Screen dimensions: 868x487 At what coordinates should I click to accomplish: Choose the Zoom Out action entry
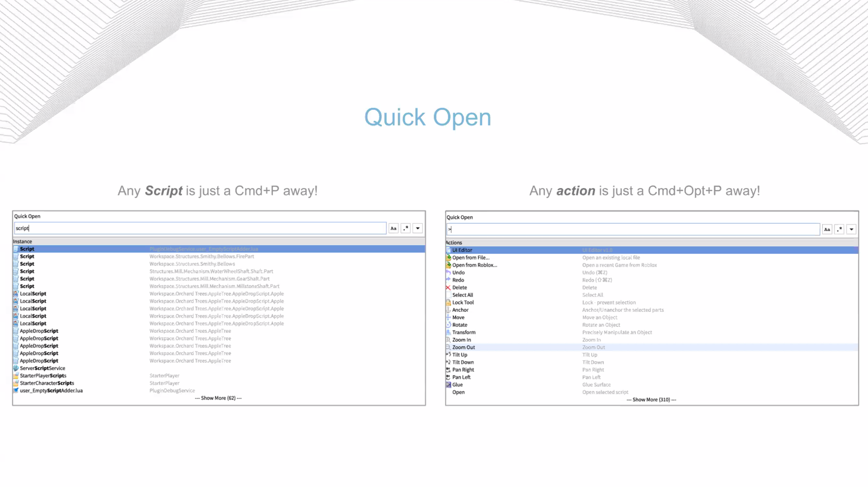pyautogui.click(x=463, y=347)
